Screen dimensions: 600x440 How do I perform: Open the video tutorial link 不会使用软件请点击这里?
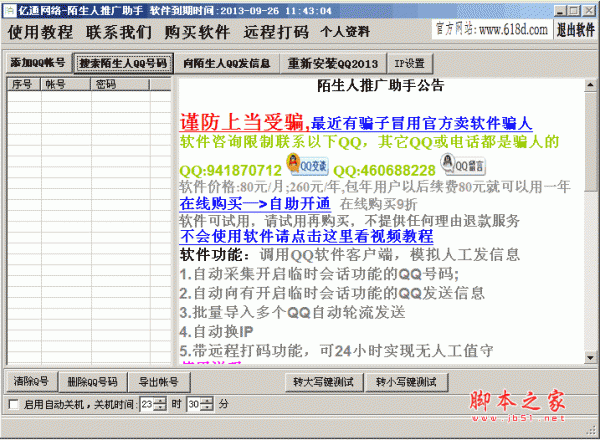click(x=306, y=236)
